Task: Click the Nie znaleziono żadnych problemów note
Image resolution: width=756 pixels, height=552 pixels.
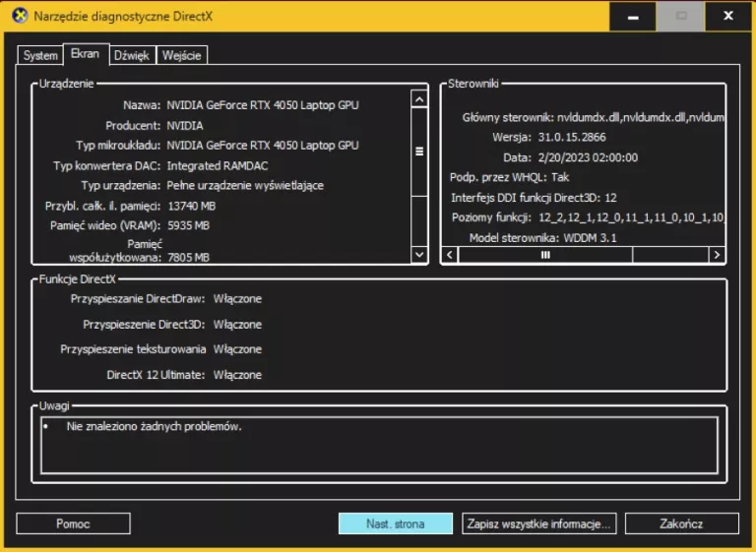Action: tap(154, 427)
